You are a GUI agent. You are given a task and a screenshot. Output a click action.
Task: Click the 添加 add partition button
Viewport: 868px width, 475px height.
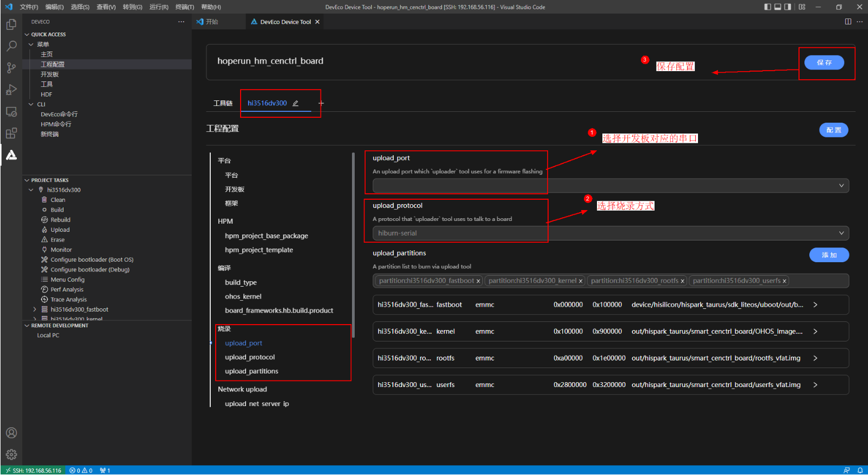829,255
